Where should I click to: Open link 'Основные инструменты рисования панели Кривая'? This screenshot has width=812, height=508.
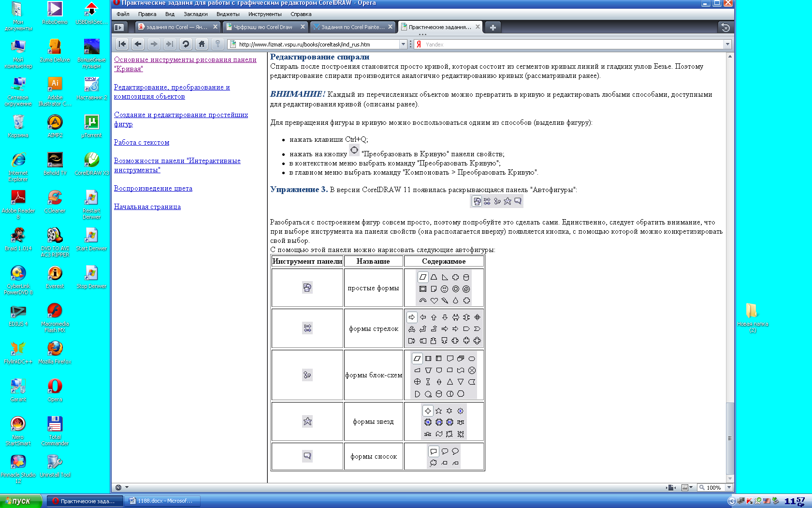[x=185, y=64]
